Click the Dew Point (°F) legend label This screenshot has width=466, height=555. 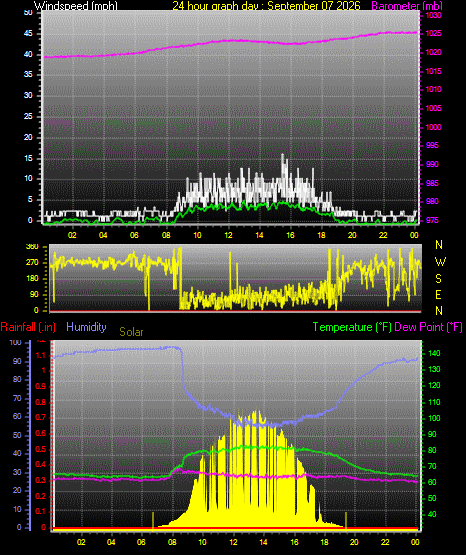click(428, 327)
